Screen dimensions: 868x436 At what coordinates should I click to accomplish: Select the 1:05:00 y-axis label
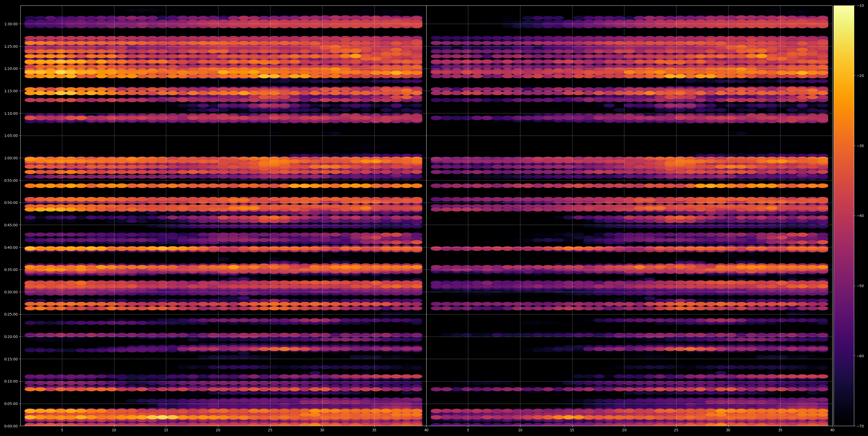(11, 136)
